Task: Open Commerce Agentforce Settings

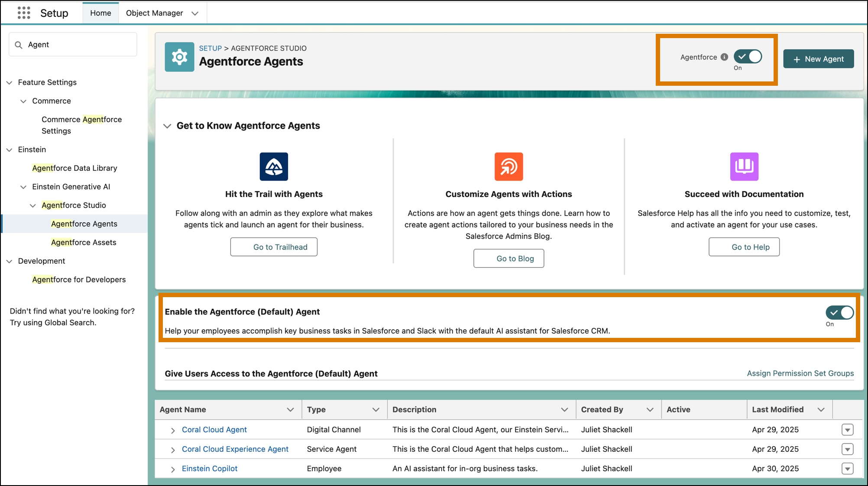Action: click(81, 125)
